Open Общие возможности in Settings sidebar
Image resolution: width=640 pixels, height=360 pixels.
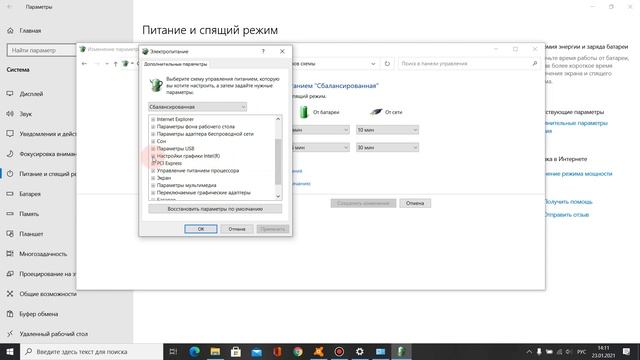(48, 294)
